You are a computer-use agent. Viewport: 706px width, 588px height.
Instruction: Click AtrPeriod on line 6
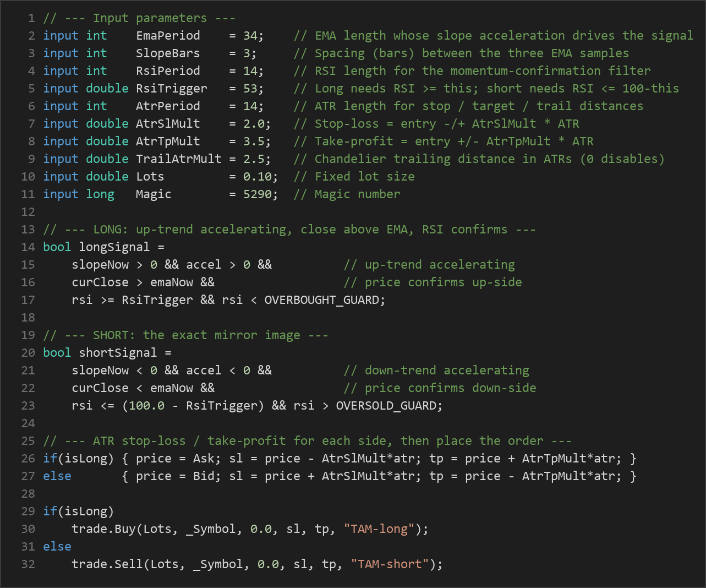168,106
